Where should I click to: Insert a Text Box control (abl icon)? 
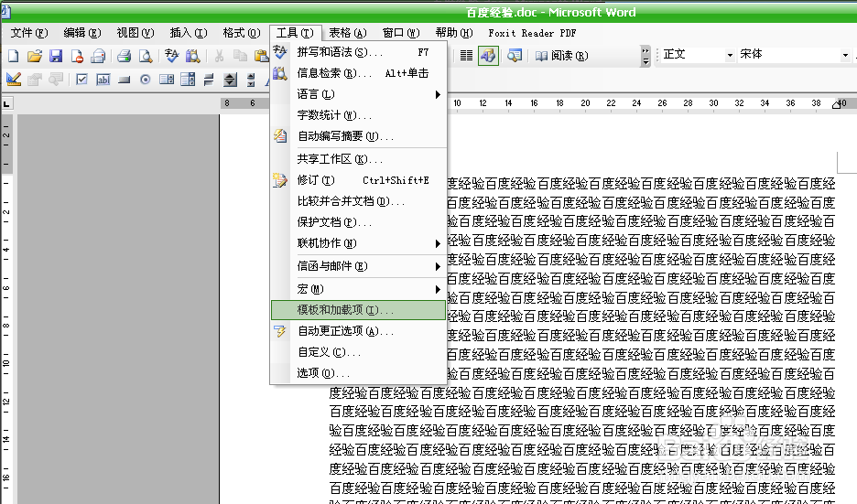click(x=103, y=80)
